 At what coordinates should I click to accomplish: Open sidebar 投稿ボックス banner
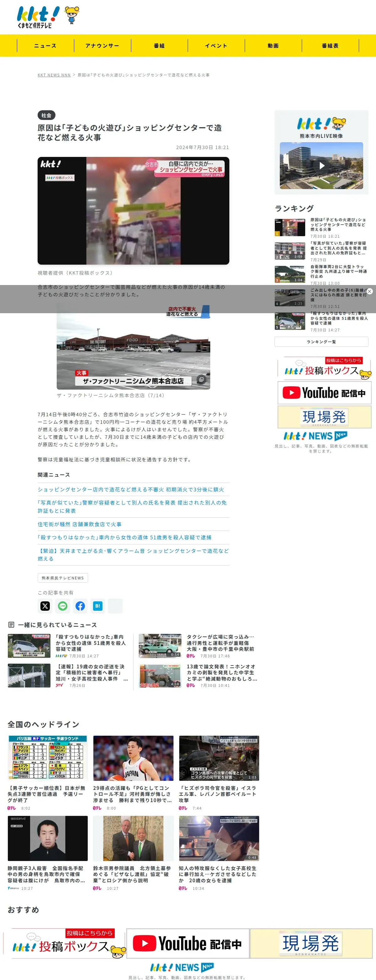325,368
